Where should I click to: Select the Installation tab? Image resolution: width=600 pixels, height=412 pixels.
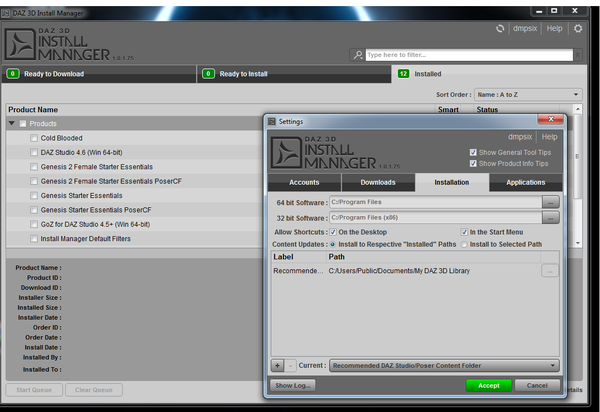452,182
